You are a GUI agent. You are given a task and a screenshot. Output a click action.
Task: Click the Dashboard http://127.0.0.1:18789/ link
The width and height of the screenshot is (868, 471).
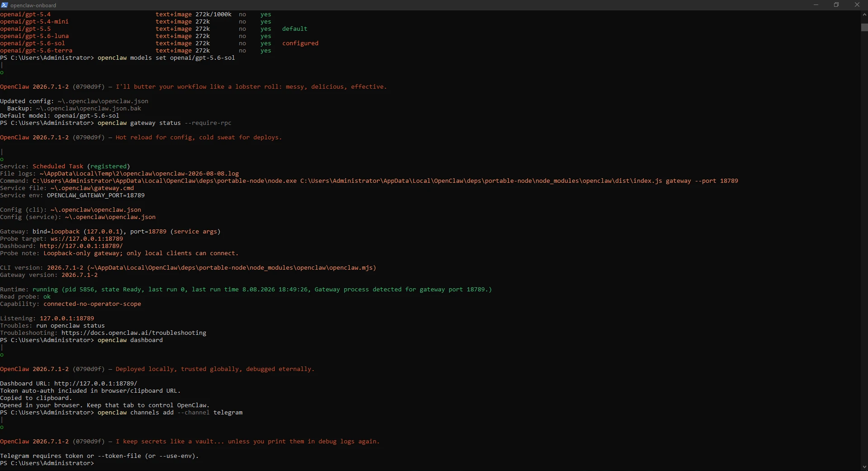(x=81, y=246)
